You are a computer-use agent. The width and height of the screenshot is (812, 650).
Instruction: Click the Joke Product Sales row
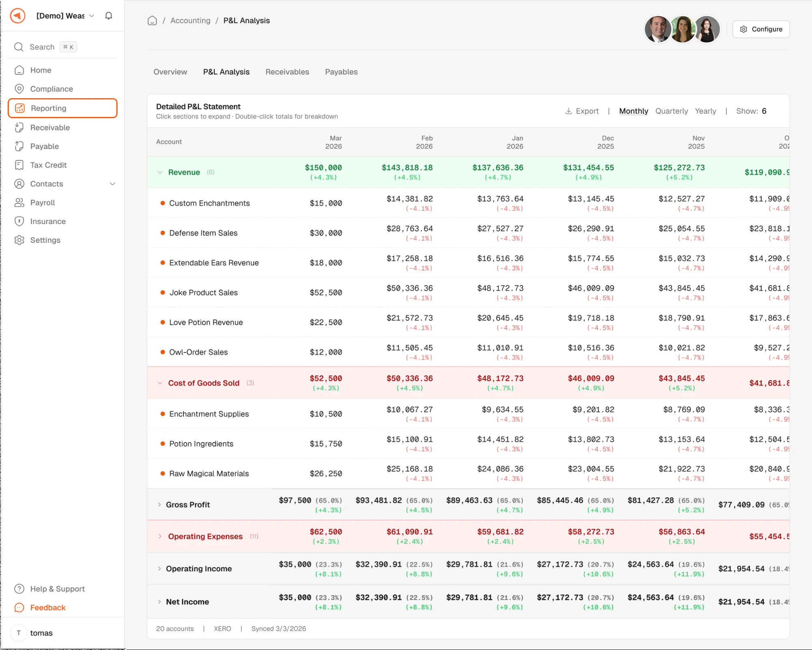[468, 293]
